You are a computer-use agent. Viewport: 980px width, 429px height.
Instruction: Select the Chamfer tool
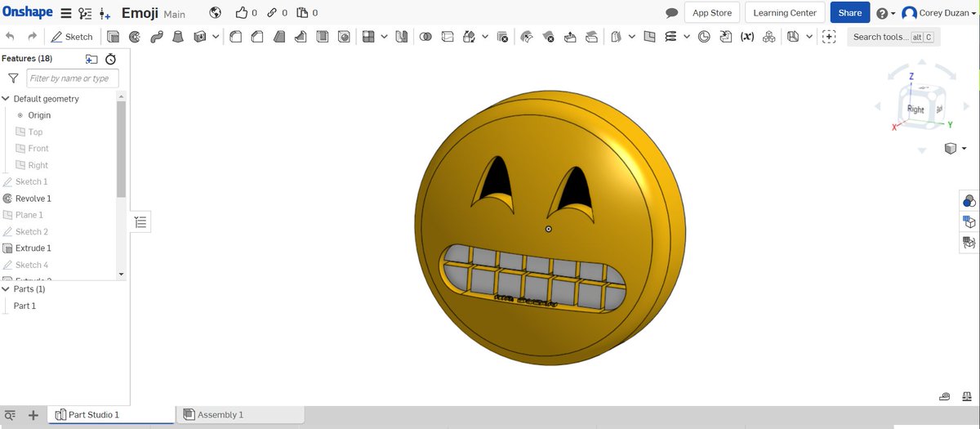[x=256, y=37]
